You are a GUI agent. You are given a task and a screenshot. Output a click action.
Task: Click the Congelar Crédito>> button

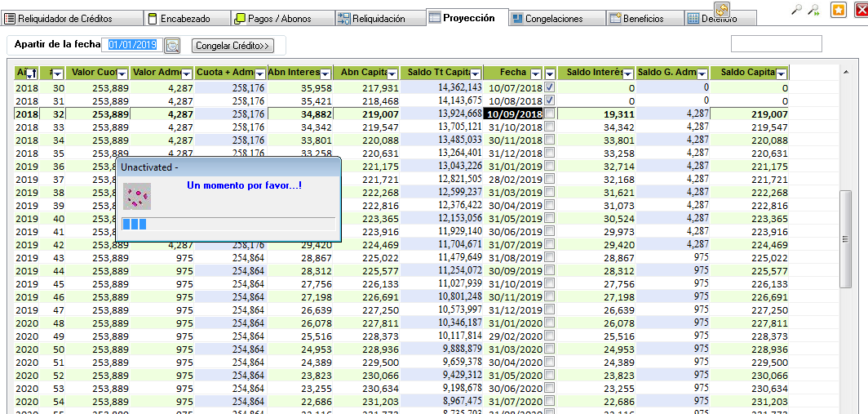233,46
